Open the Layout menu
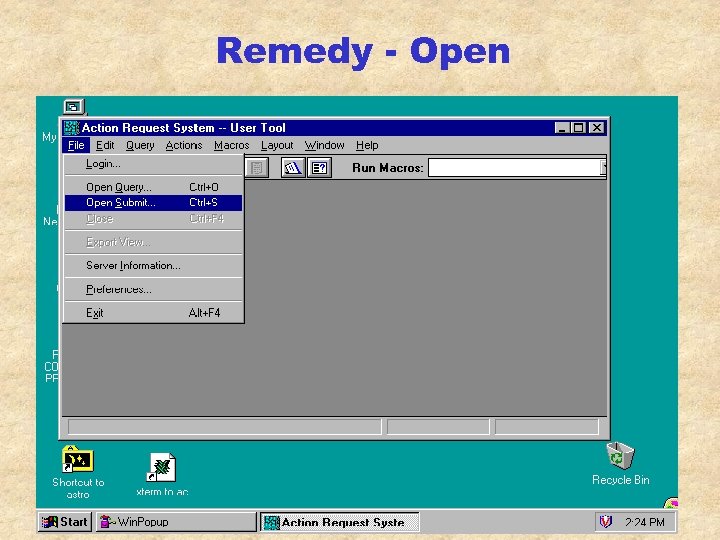This screenshot has height=540, width=720. point(277,145)
